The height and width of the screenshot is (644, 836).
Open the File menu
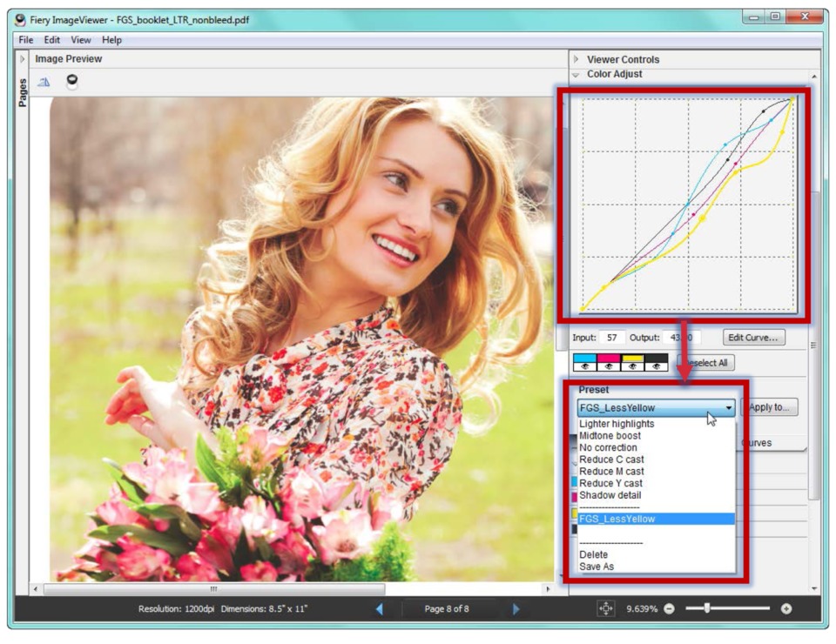(x=24, y=39)
